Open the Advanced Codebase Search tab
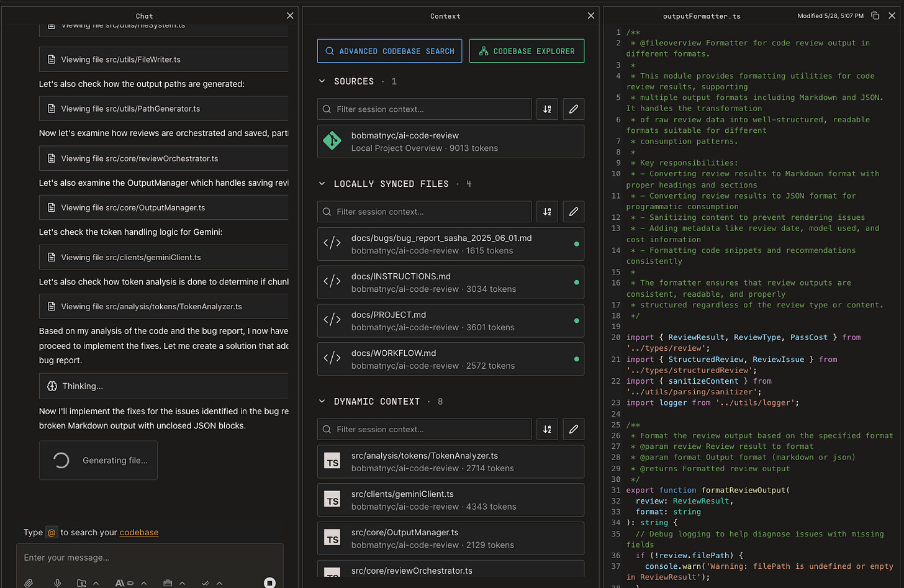Image resolution: width=904 pixels, height=588 pixels. click(x=389, y=51)
